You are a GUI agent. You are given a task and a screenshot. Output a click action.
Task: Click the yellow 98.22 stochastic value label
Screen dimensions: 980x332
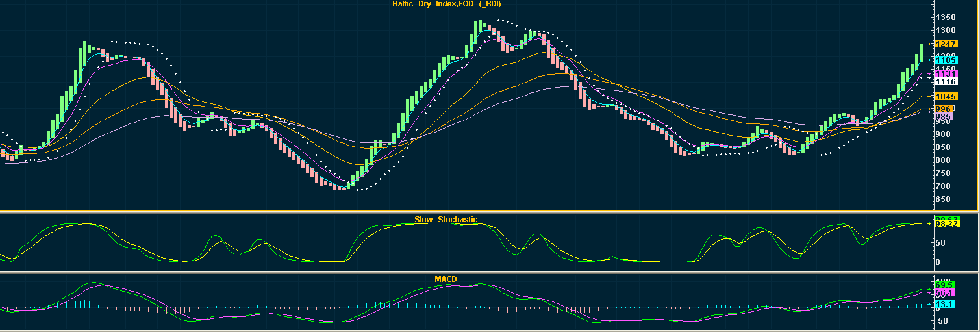947,223
